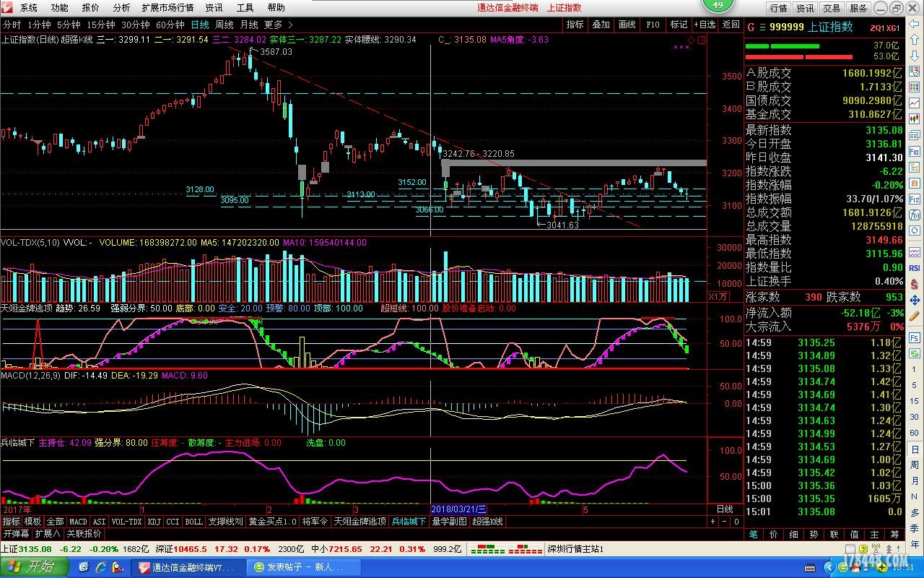Open the 叠加 overlay option
Image resolution: width=924 pixels, height=578 pixels.
(x=601, y=25)
